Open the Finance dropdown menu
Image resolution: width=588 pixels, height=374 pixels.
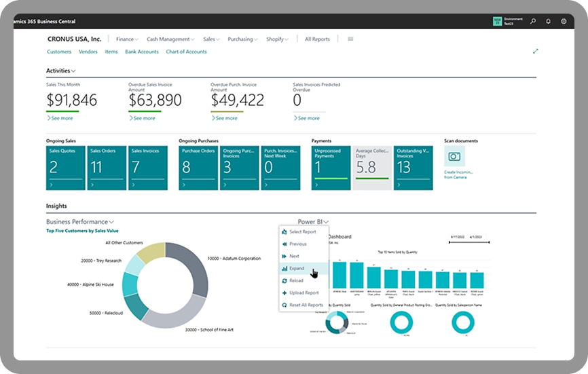[x=127, y=39]
